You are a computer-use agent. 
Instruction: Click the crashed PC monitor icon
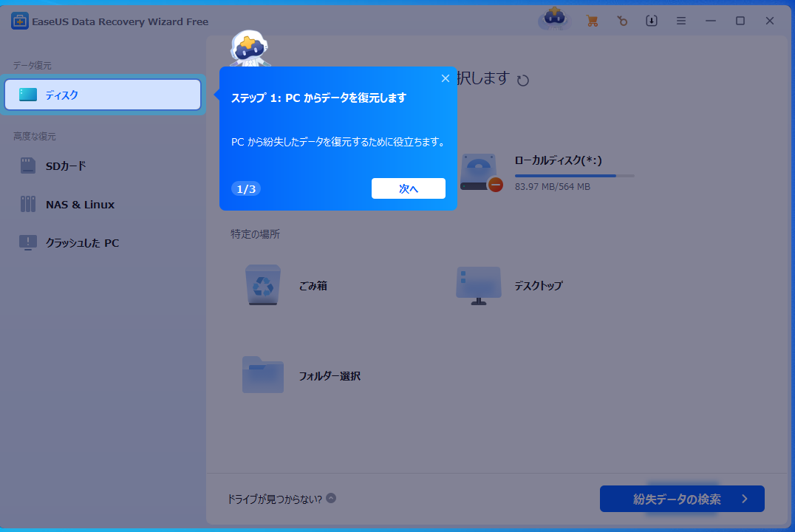[x=28, y=243]
